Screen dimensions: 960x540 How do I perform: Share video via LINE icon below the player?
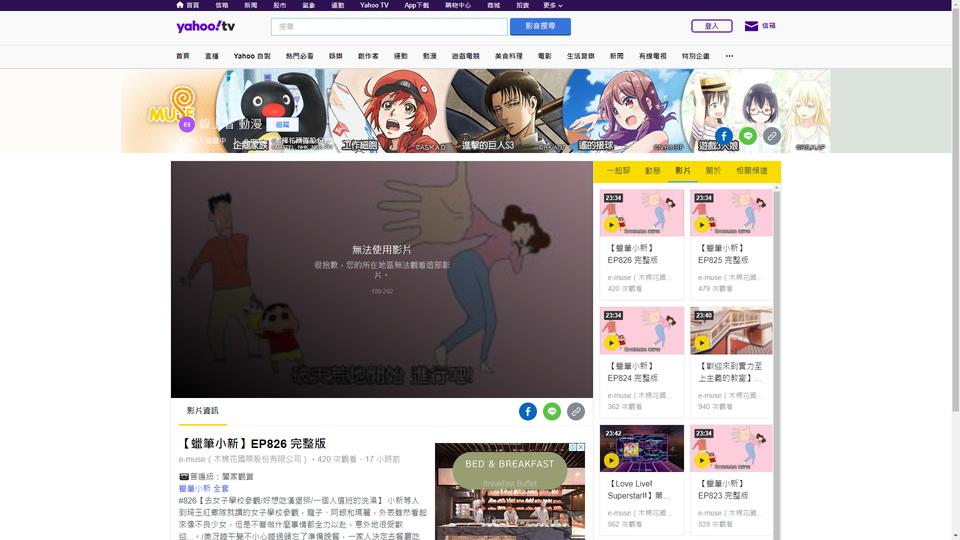click(552, 411)
